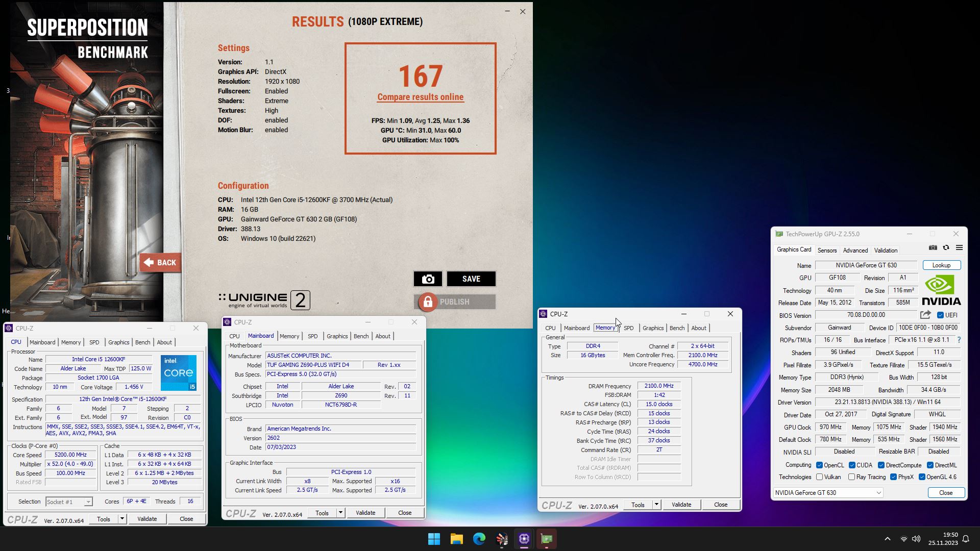Screen dimensions: 980x551
Task: Click the NVIDIA logo in GPU-Z
Action: click(x=941, y=290)
